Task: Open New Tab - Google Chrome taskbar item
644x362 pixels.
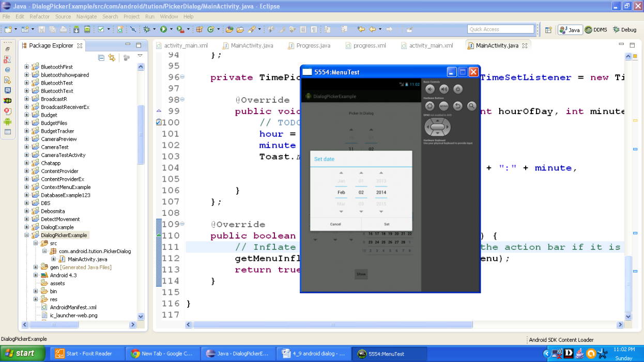Action: (162, 354)
